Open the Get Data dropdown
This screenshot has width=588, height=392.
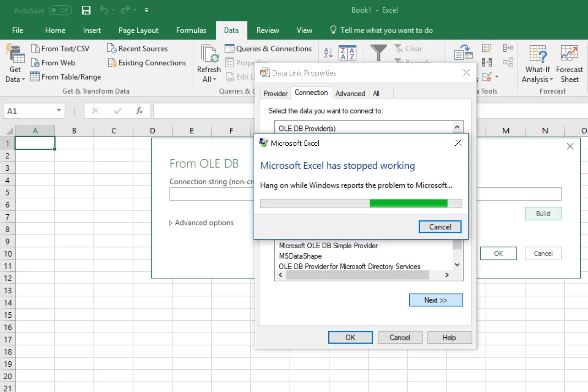(15, 64)
